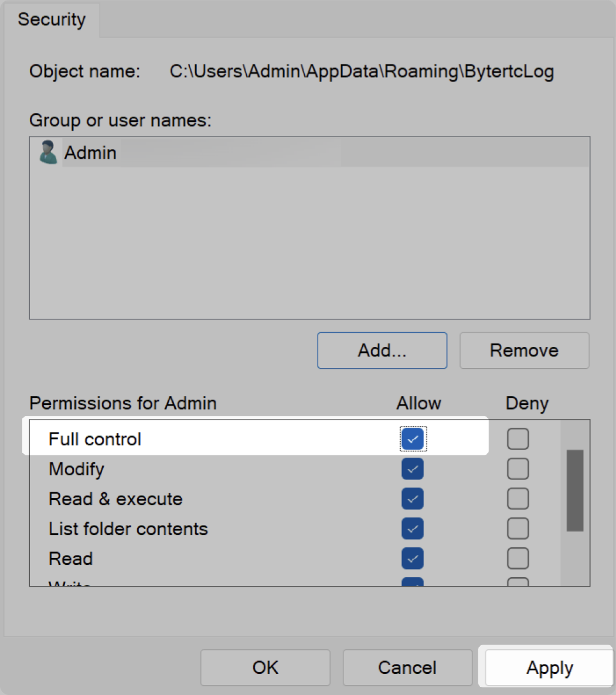Switch to the Security tab
This screenshot has height=695, width=616.
pyautogui.click(x=52, y=19)
